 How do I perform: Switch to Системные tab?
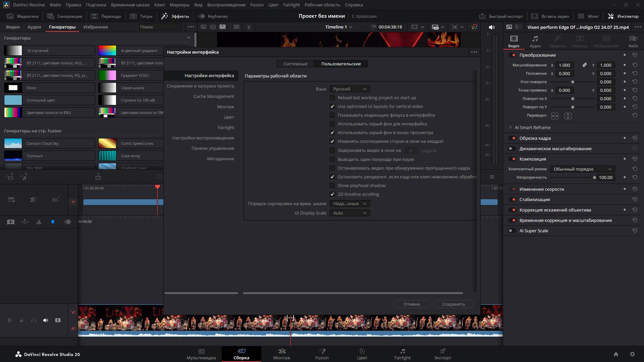tap(295, 64)
